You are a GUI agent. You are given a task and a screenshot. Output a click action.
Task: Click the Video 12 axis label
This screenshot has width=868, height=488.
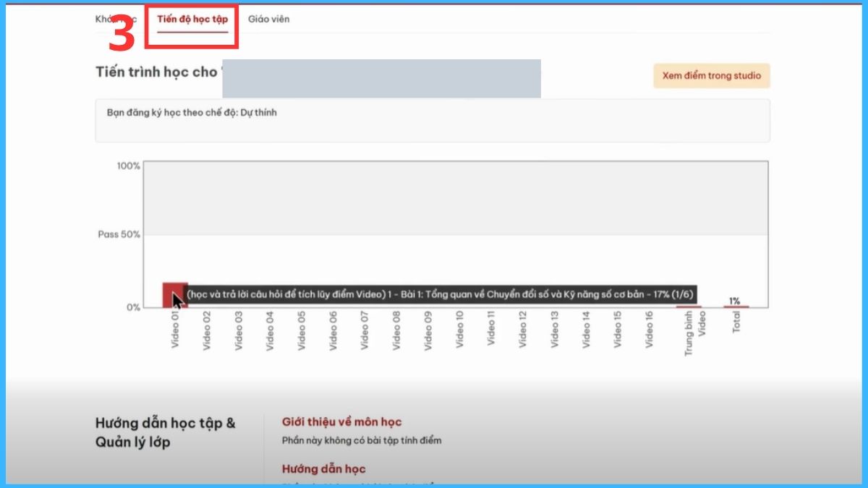pyautogui.click(x=523, y=330)
